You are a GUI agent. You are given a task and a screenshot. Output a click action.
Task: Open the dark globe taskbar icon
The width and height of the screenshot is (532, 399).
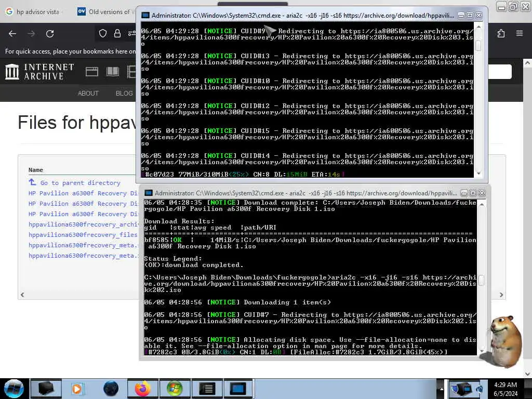111,389
